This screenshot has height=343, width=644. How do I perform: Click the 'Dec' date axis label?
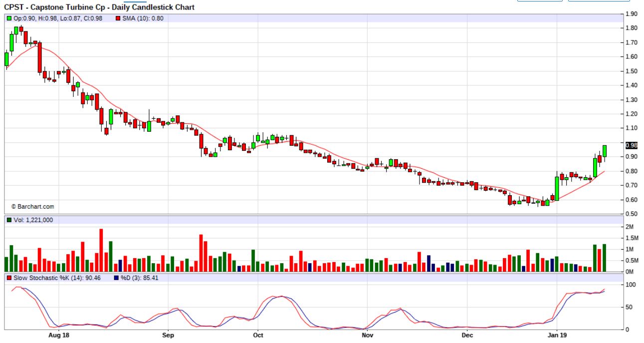click(x=467, y=335)
